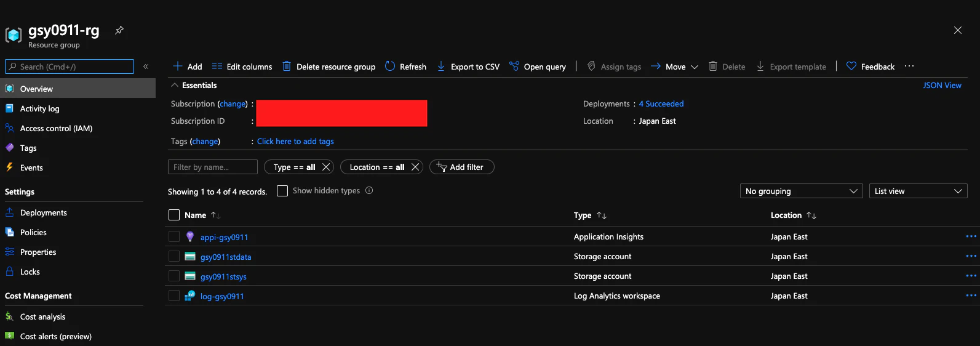Viewport: 980px width, 346px height.
Task: Collapse the sidebar with double chevron
Action: (146, 66)
